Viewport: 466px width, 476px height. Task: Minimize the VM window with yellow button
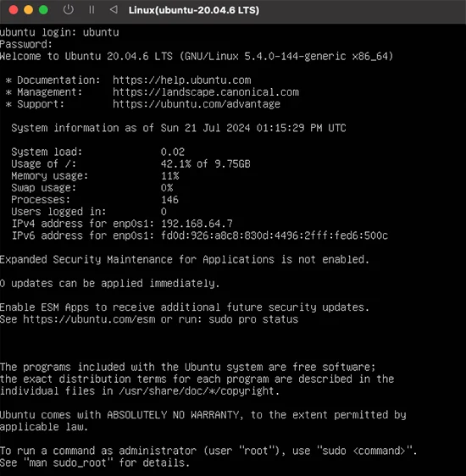(29, 9)
